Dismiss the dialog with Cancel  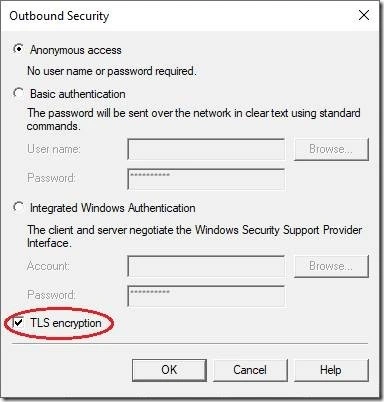[250, 370]
